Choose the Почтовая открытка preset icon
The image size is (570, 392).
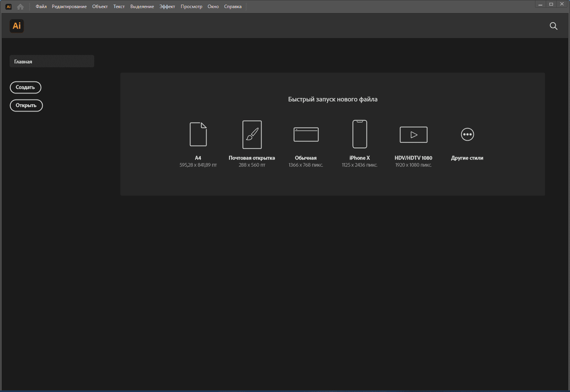pos(252,135)
